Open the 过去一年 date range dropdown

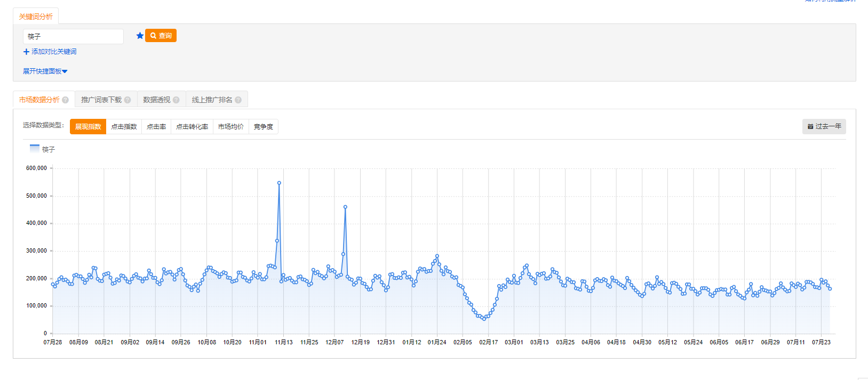coord(824,127)
